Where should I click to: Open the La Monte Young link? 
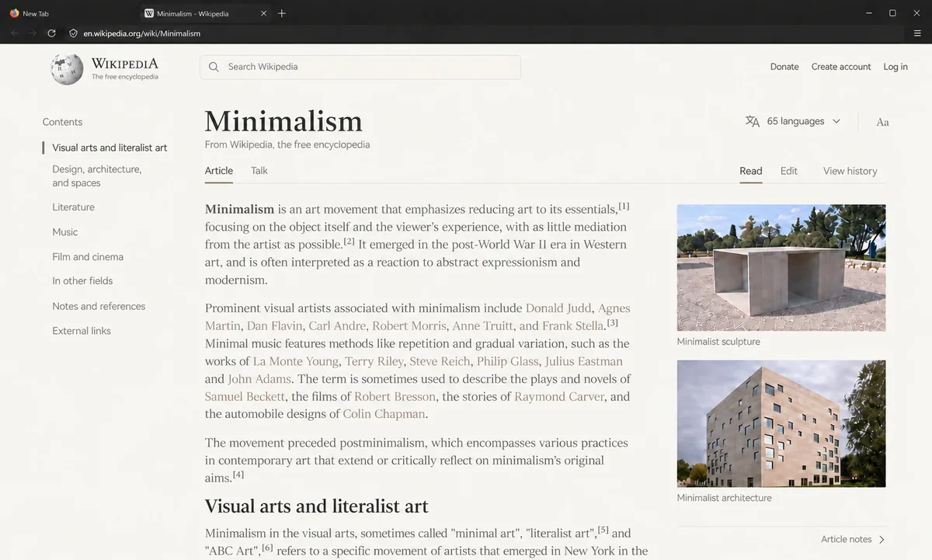point(296,361)
